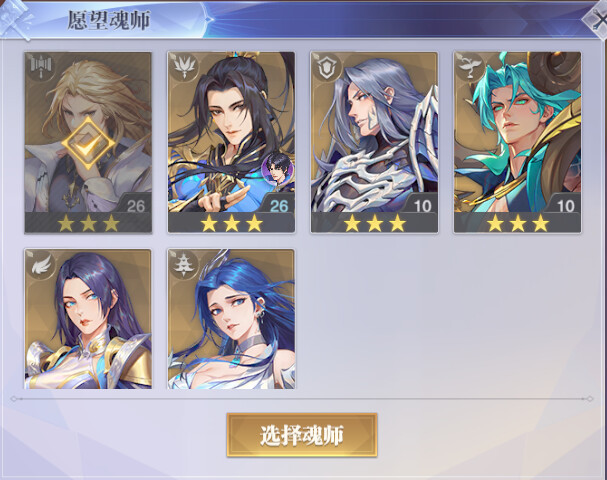Select the blue-haired woman hero card
This screenshot has height=480, width=607.
pyautogui.click(x=231, y=319)
